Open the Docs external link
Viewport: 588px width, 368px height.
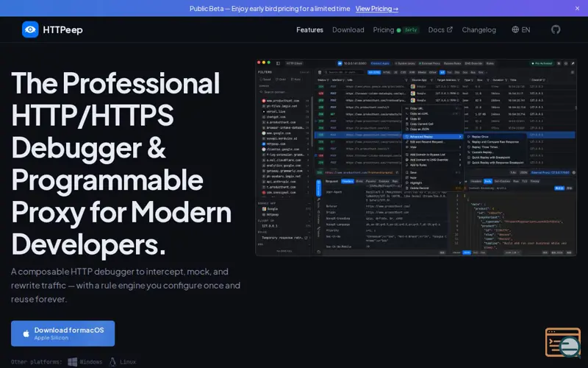[440, 29]
